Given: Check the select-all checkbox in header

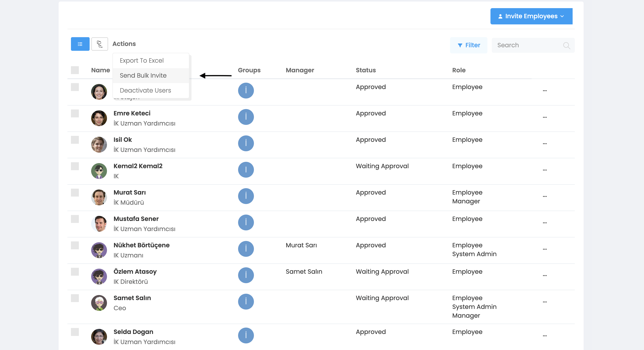Looking at the screenshot, I should pyautogui.click(x=75, y=70).
